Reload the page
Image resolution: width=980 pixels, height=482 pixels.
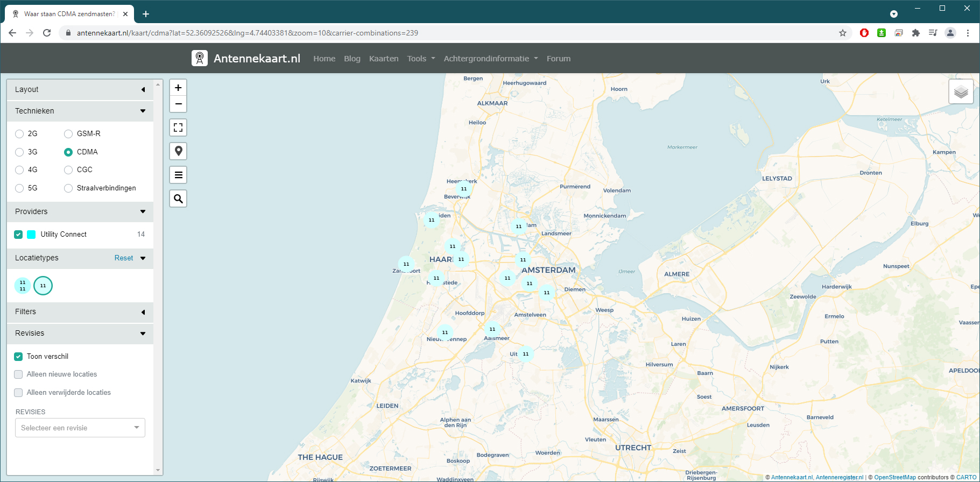click(47, 33)
